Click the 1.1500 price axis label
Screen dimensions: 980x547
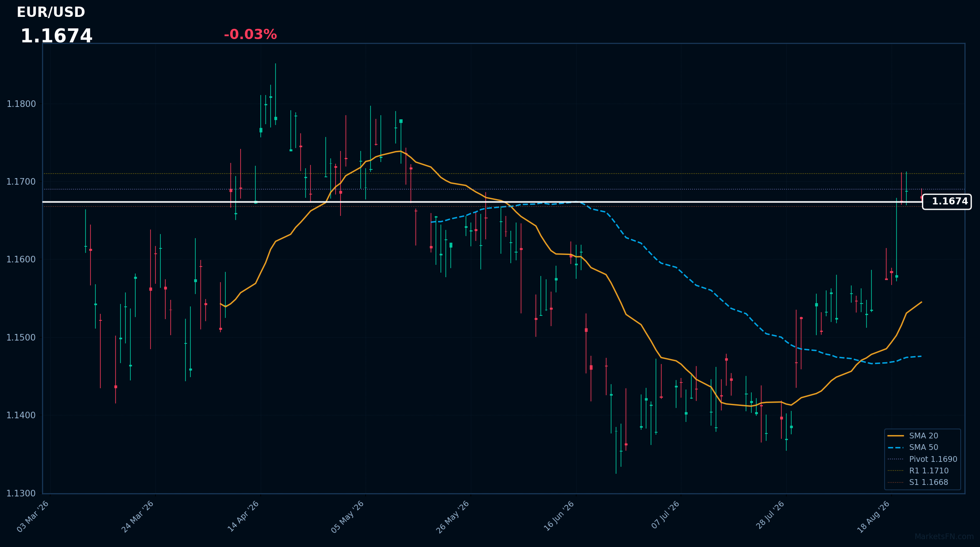point(21,338)
